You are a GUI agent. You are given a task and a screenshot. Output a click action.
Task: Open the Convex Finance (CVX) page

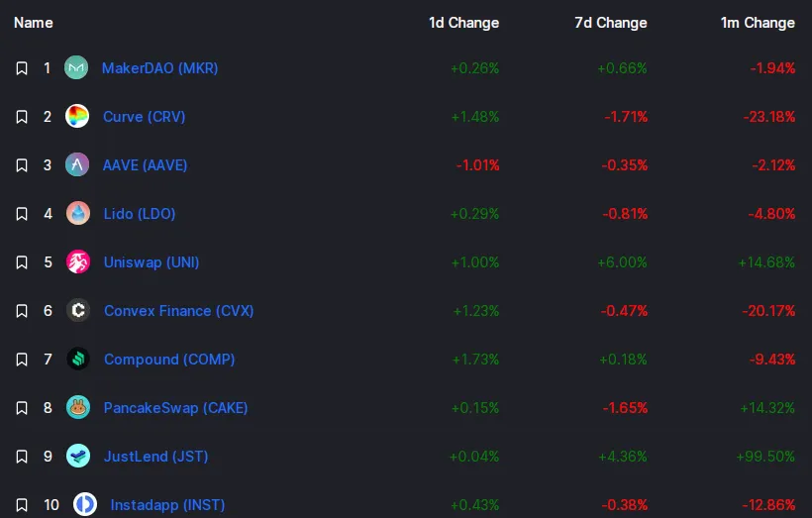pyautogui.click(x=178, y=311)
